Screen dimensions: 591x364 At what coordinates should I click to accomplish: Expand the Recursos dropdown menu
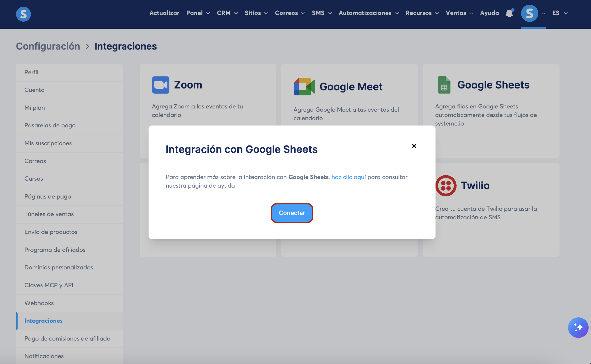pyautogui.click(x=422, y=13)
